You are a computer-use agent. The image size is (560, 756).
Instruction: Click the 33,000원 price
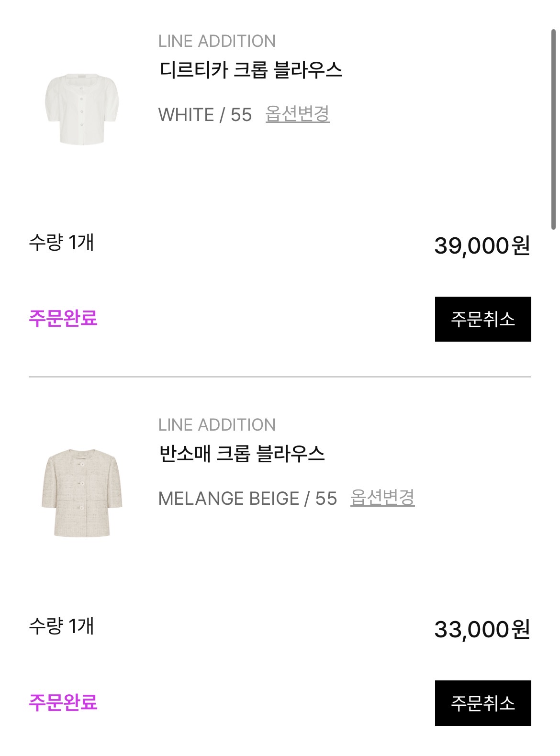[482, 630]
